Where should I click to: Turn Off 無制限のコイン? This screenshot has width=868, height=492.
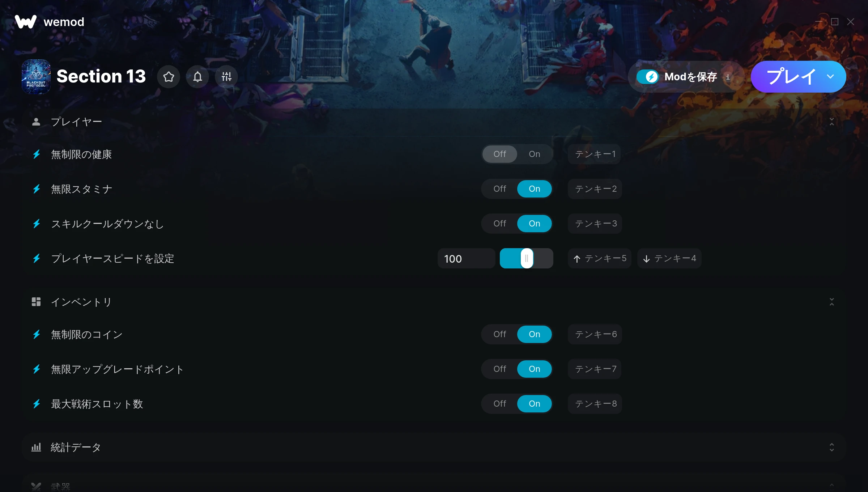[x=499, y=334]
